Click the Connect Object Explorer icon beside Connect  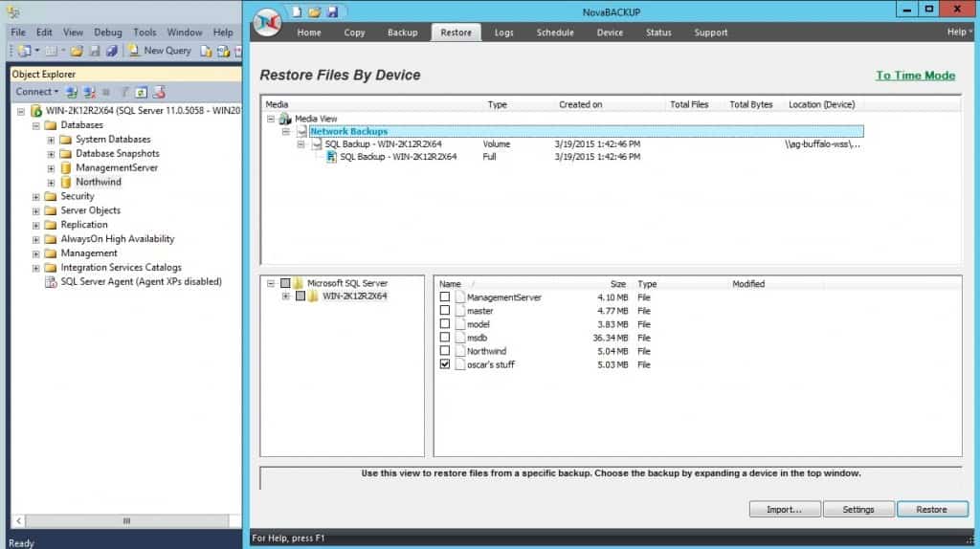[x=72, y=93]
